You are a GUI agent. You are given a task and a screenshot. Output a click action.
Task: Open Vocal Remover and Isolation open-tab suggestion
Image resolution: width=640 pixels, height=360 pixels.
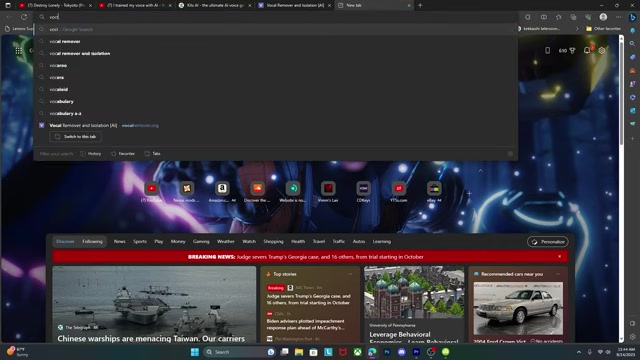tap(276, 125)
